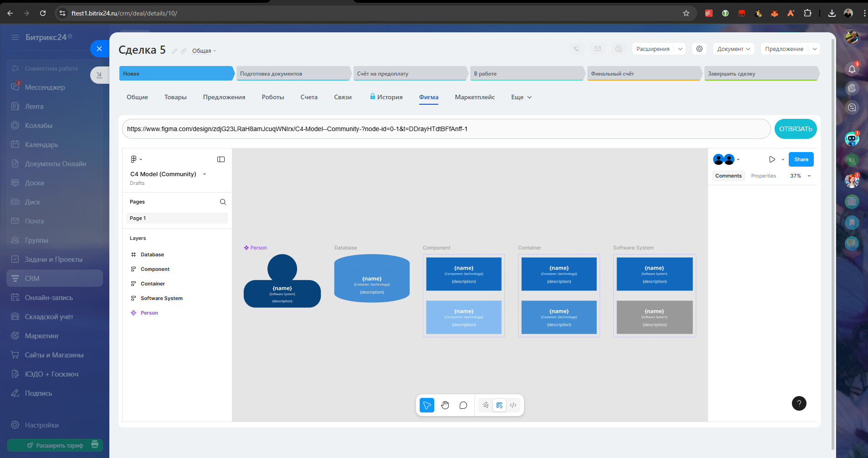
Task: Select the Подготовка документов deal stage
Action: click(x=293, y=73)
